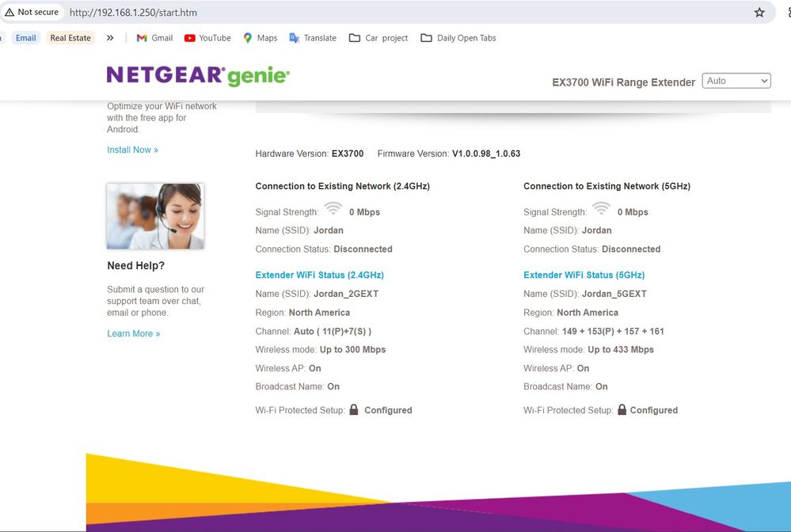Viewport: 791px width, 532px height.
Task: Show more bookmarks with the double chevron
Action: 110,38
